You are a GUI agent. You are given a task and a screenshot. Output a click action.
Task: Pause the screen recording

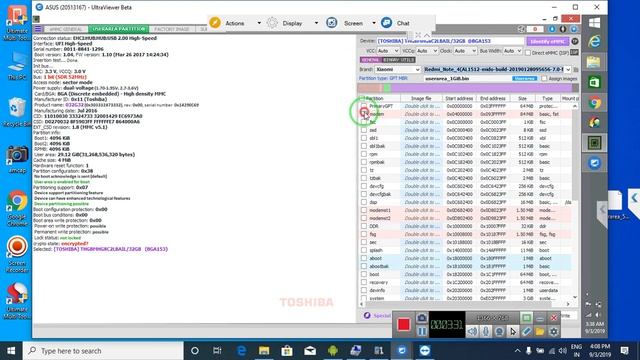pyautogui.click(x=422, y=331)
